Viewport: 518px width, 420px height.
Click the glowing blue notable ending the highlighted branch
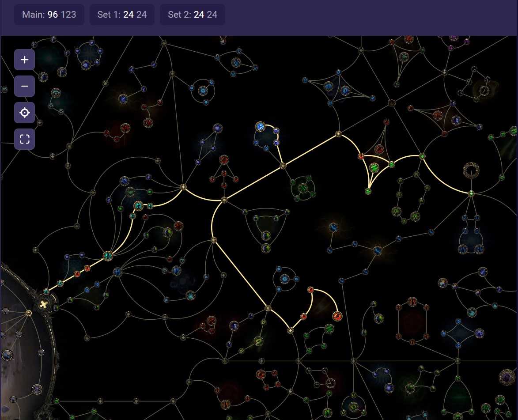(x=261, y=127)
